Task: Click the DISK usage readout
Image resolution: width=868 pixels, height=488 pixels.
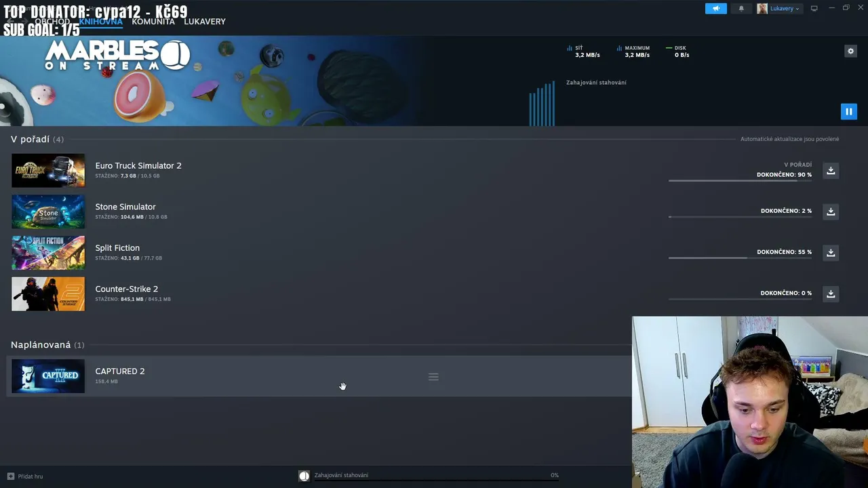Action: tap(678, 52)
